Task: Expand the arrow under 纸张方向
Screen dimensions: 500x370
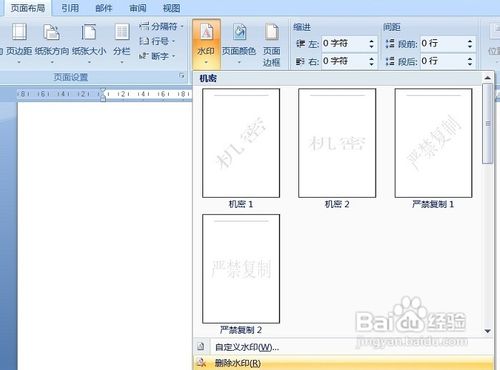Action: click(x=52, y=62)
